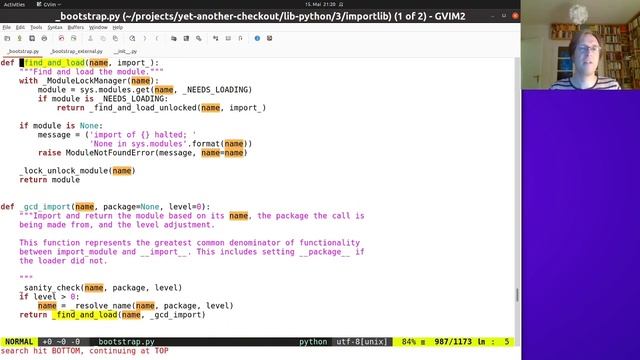Click the webcam video overlay
The image size is (640, 360).
pyautogui.click(x=580, y=45)
